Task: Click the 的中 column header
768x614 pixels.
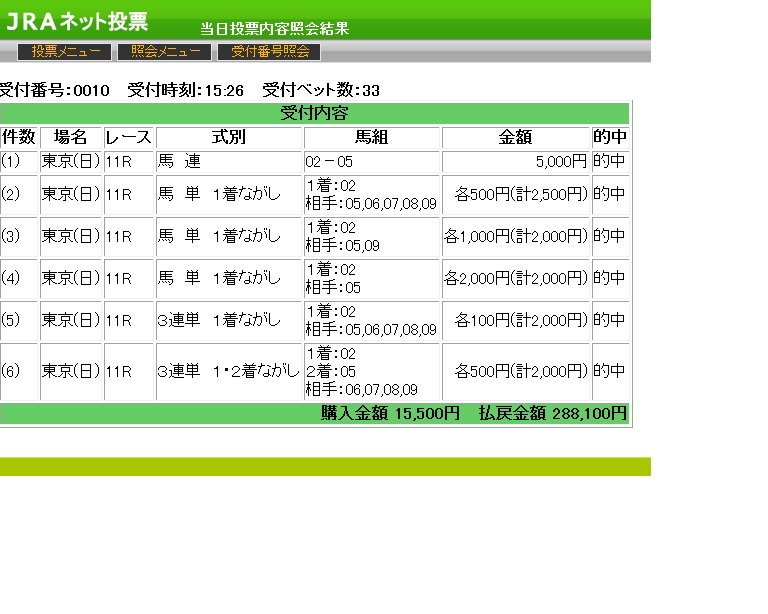Action: tap(610, 137)
